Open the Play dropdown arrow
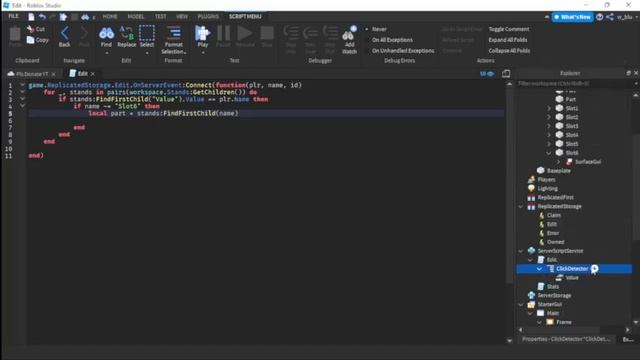 (203, 53)
